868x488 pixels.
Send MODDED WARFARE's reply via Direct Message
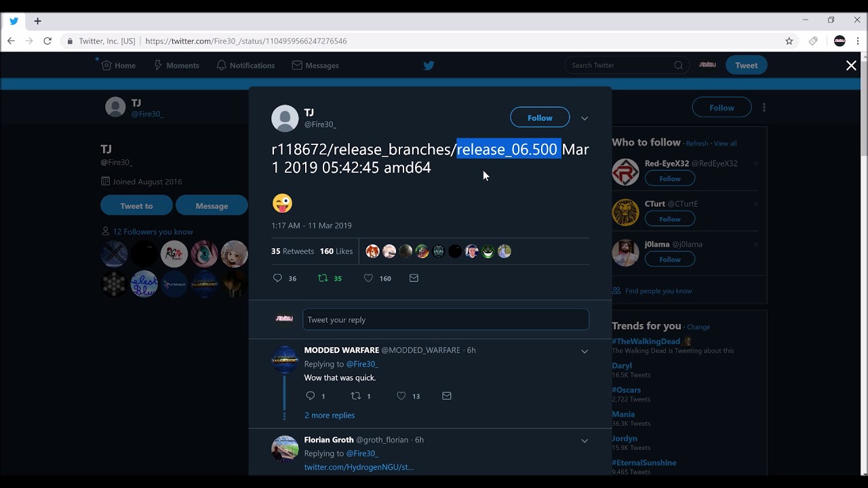click(x=446, y=396)
